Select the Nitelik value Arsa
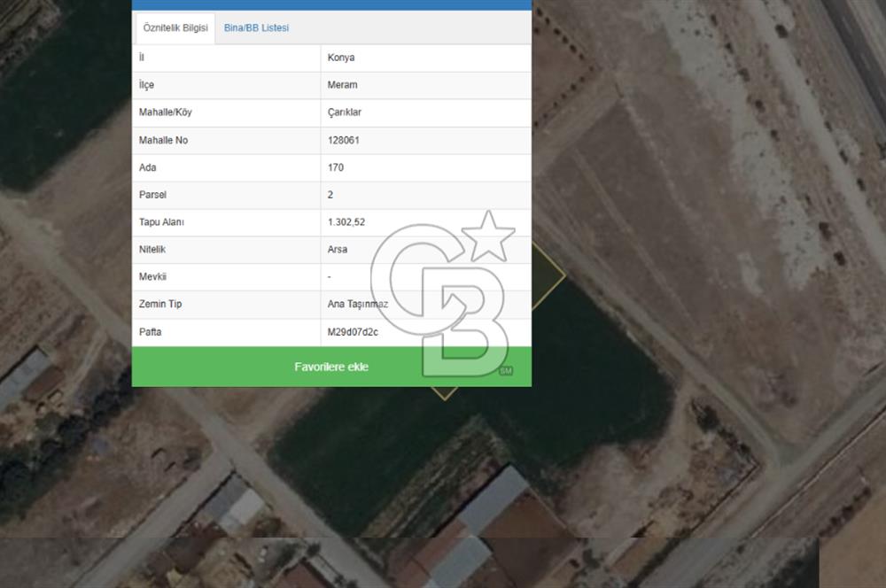886x588 pixels. pos(338,249)
